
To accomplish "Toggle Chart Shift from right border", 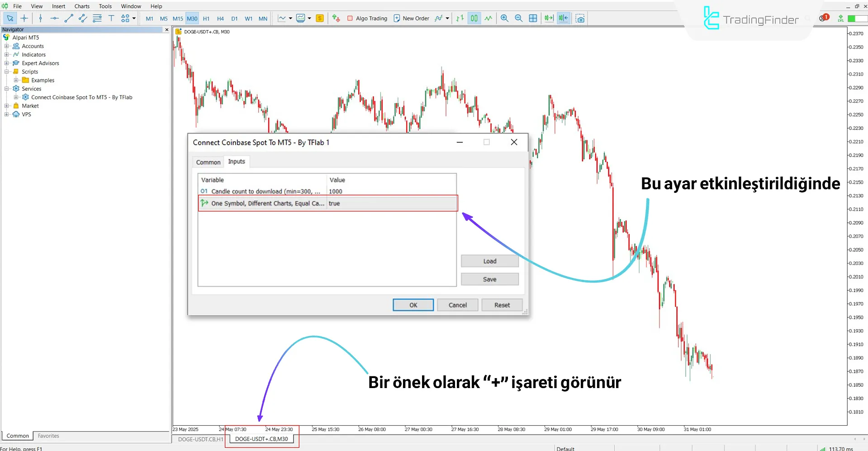I will click(x=563, y=18).
